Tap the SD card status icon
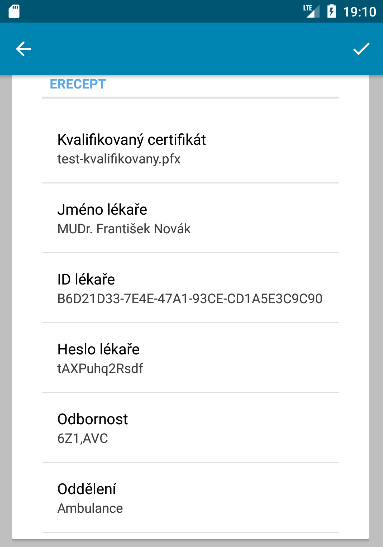The height and width of the screenshot is (547, 383). [14, 12]
